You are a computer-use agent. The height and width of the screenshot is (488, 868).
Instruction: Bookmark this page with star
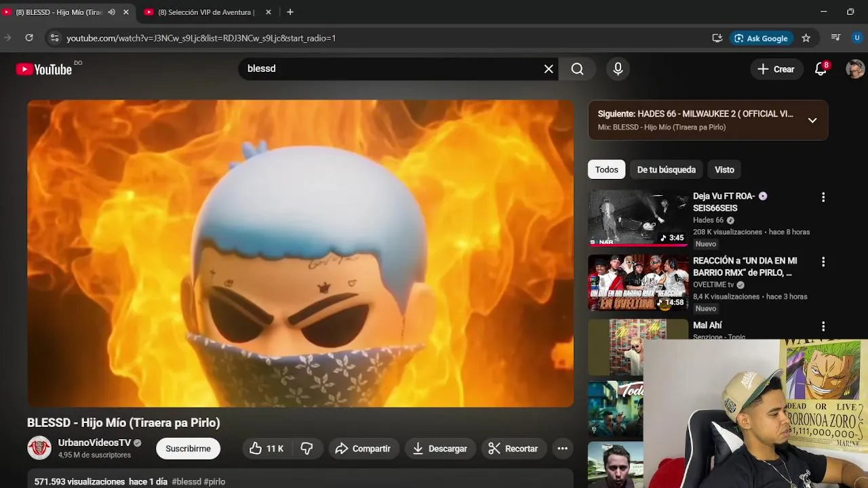pos(806,38)
